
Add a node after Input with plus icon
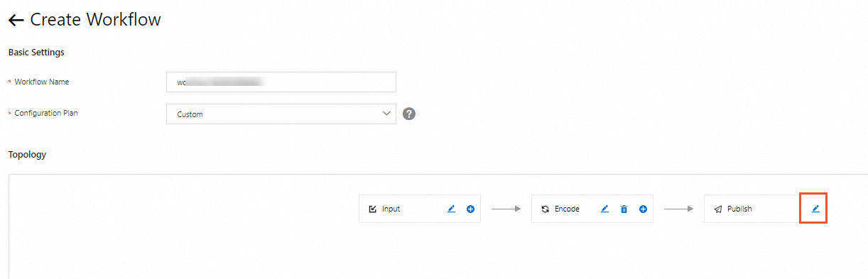(x=470, y=209)
